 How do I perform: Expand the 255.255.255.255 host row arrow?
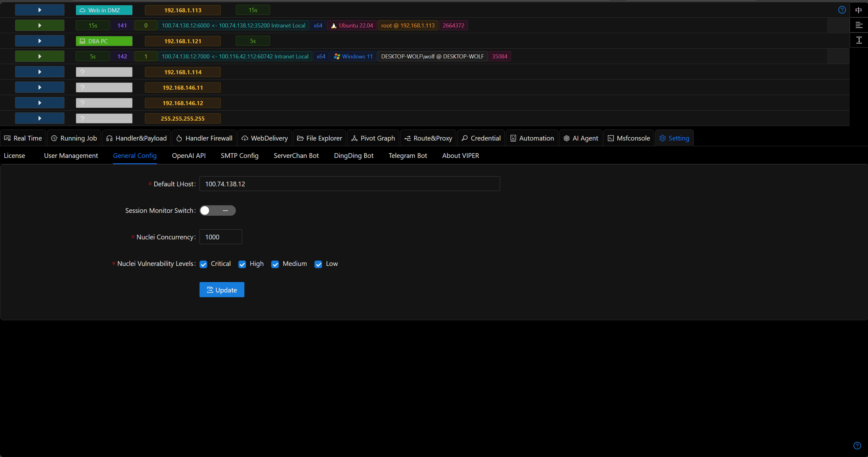pos(40,118)
